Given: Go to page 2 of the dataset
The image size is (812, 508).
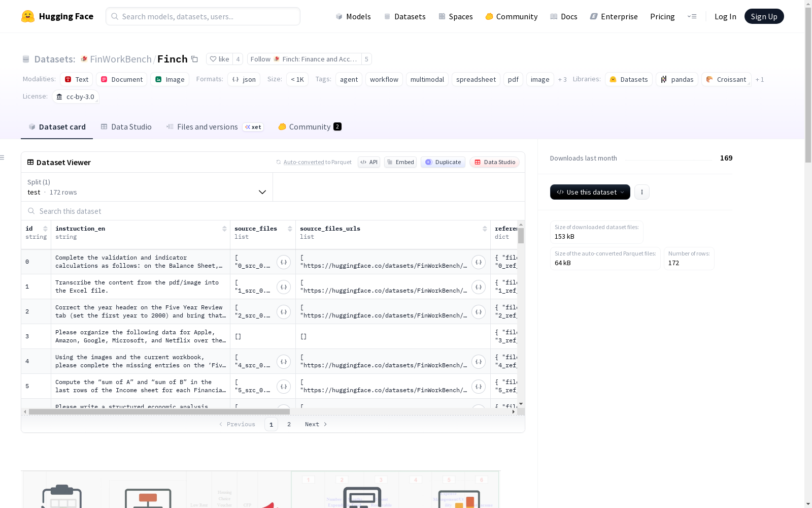Looking at the screenshot, I should (289, 424).
